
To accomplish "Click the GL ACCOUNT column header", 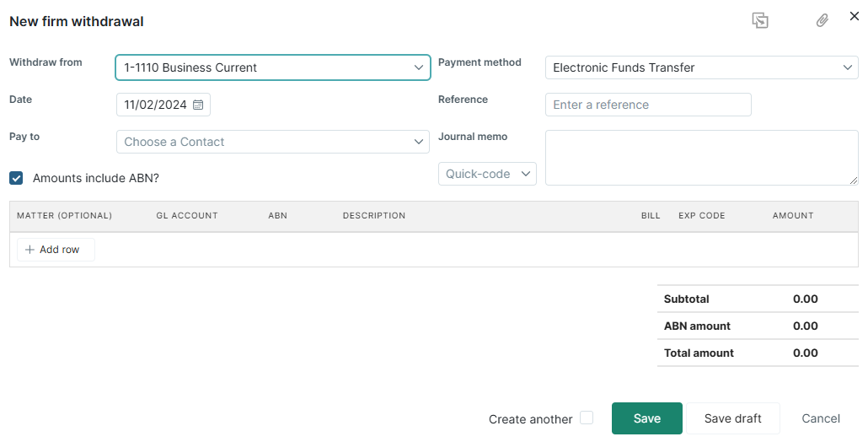I will click(186, 215).
